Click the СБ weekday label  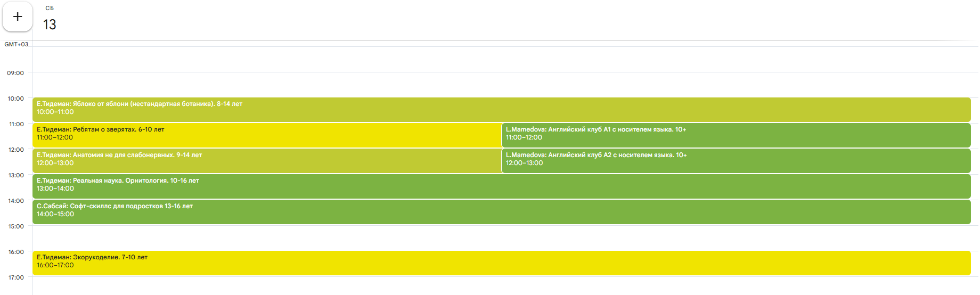coord(50,8)
